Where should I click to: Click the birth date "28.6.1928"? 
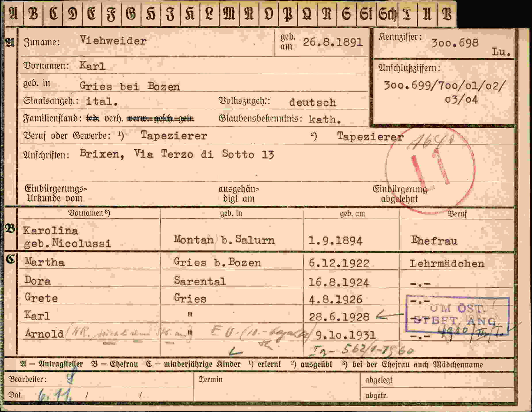point(339,317)
